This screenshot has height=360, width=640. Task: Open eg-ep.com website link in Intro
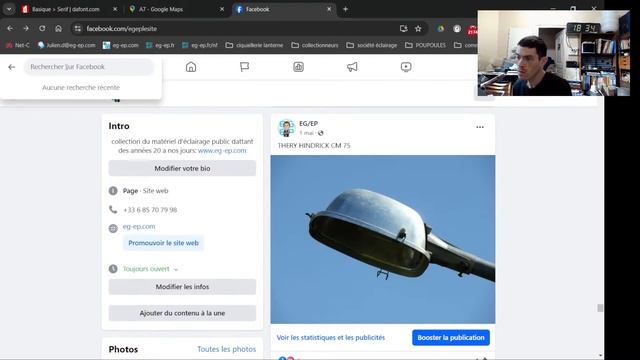point(139,227)
